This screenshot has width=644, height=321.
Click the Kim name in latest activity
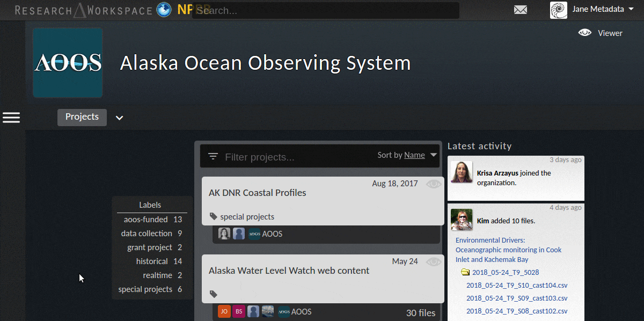[484, 221]
